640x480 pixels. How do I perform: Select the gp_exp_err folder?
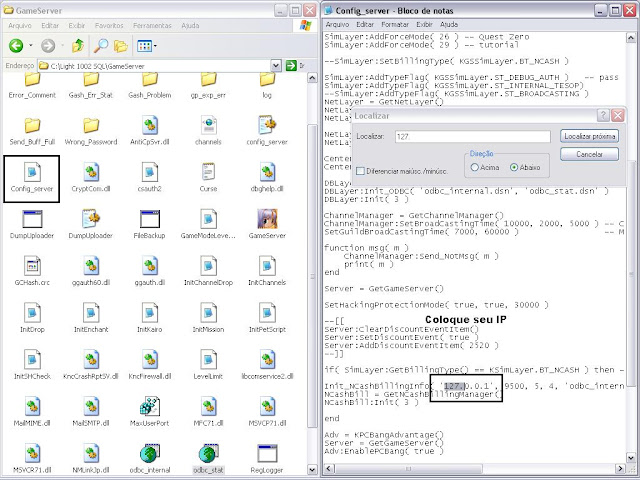tap(208, 86)
